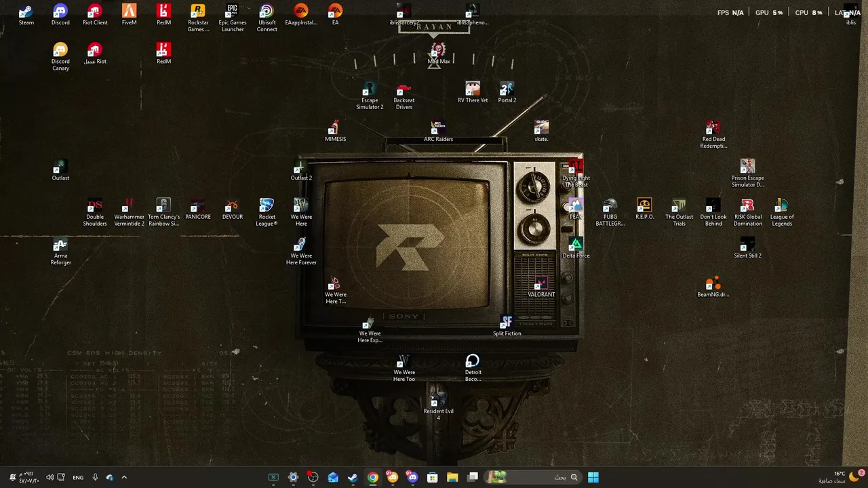Launch Delta Force from the desktop
This screenshot has width=868, height=488.
(576, 248)
